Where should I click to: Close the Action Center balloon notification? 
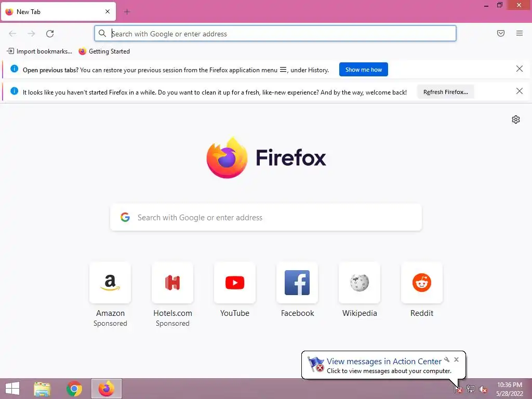(456, 360)
